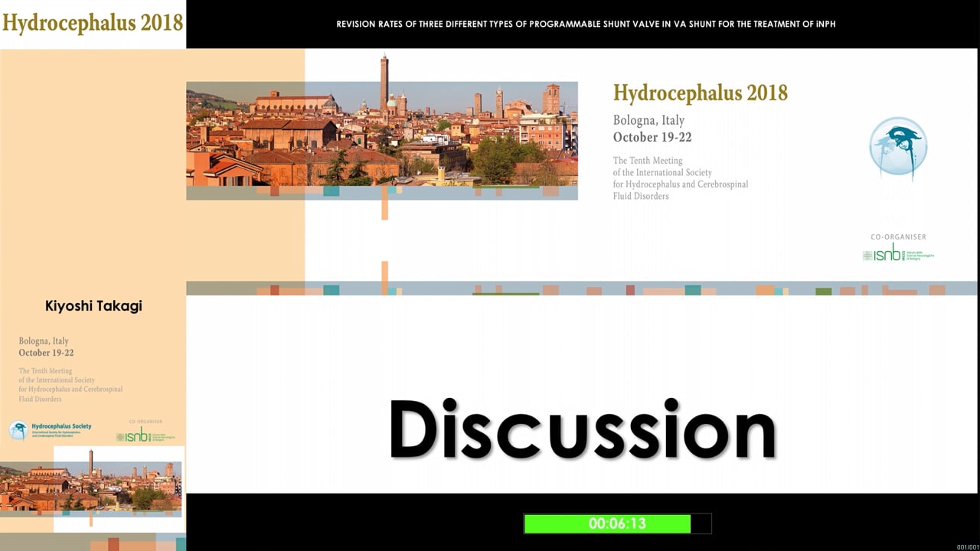This screenshot has height=551, width=980.
Task: Click the slide text 'October 19-22'
Action: (x=654, y=138)
